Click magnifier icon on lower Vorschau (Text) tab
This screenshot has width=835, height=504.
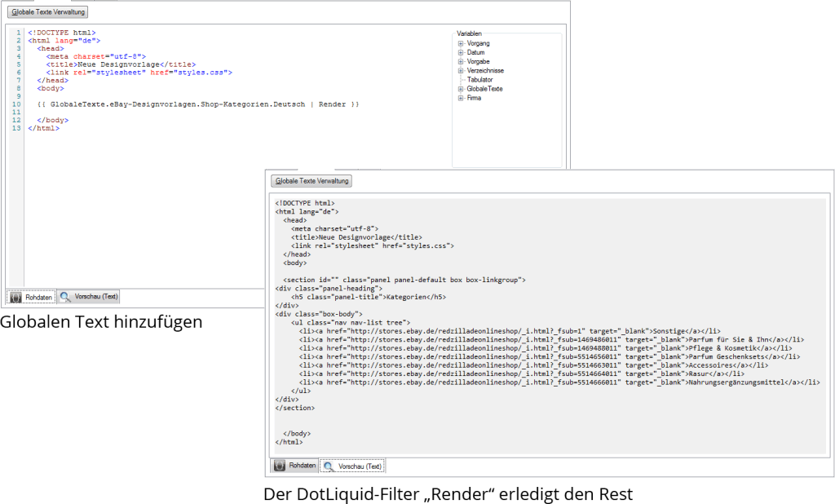coord(329,466)
